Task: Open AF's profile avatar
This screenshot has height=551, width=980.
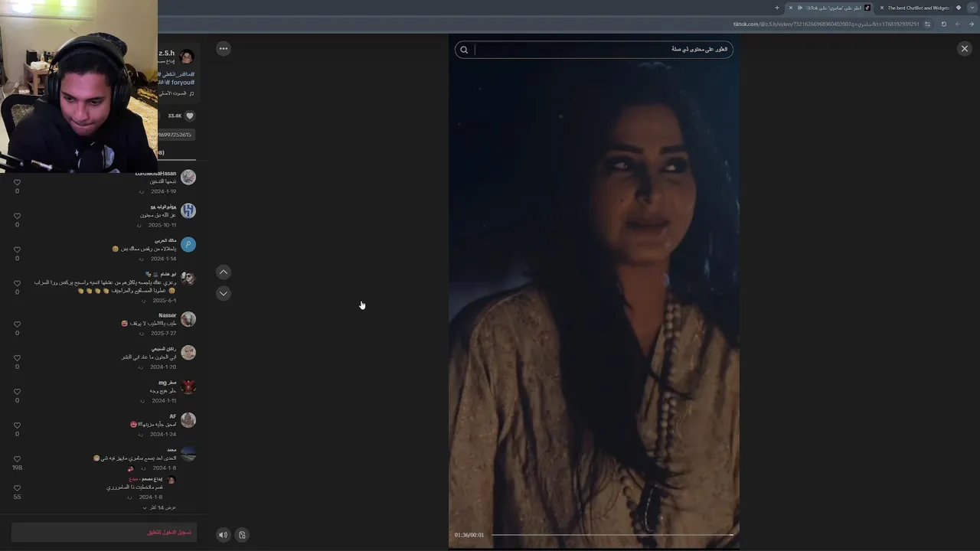Action: (188, 419)
